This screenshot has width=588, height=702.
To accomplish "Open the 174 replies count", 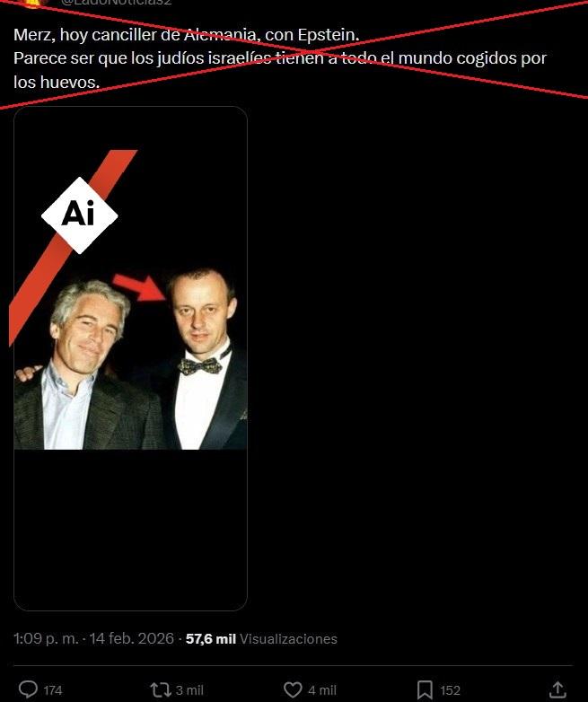I will tap(53, 690).
